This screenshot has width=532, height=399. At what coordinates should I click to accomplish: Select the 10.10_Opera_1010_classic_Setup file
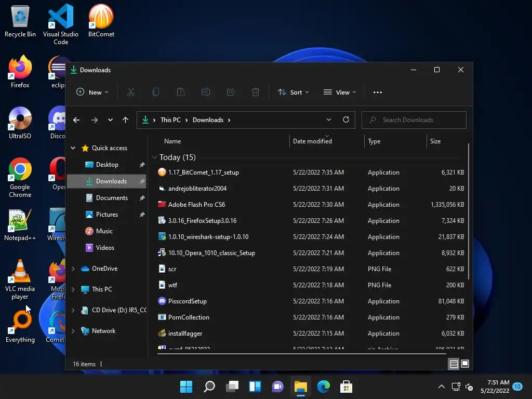coord(311,253)
